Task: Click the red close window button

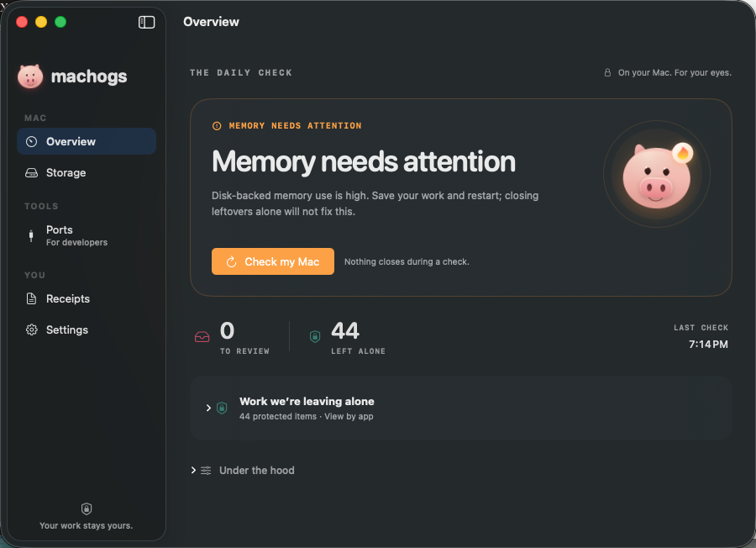Action: pos(22,22)
